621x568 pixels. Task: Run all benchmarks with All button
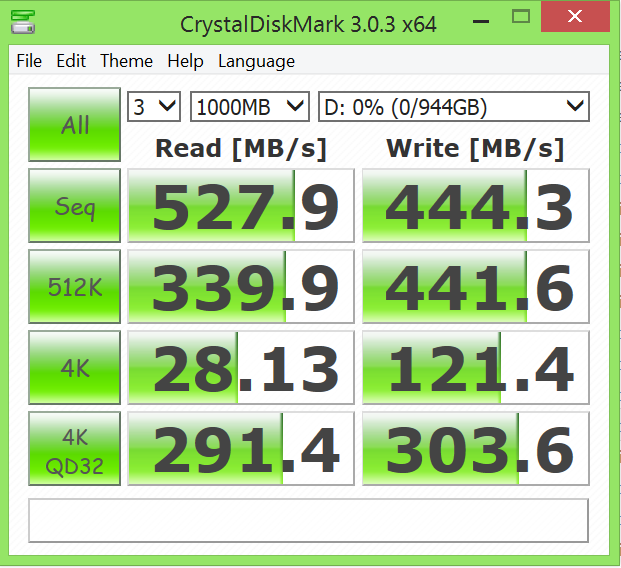pyautogui.click(x=74, y=124)
